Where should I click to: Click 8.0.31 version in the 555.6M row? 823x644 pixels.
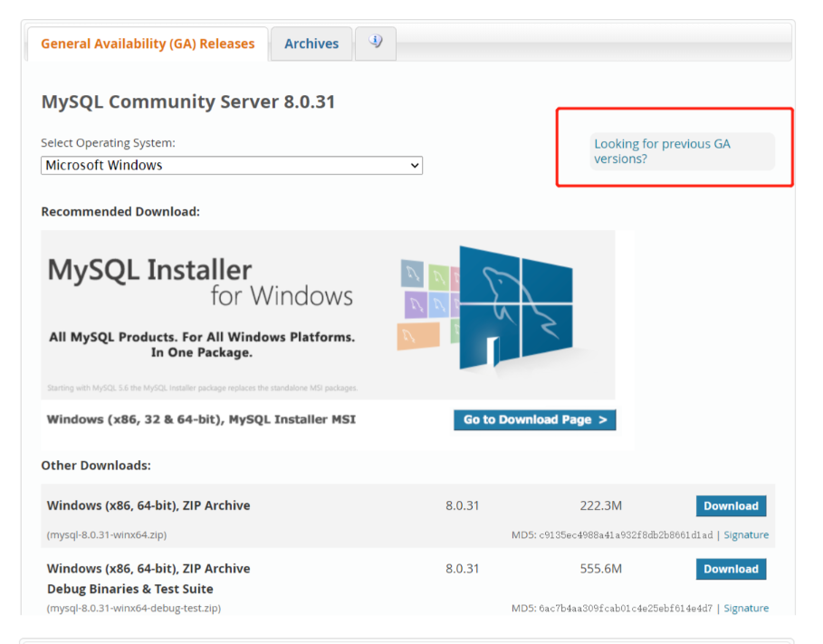pyautogui.click(x=462, y=569)
